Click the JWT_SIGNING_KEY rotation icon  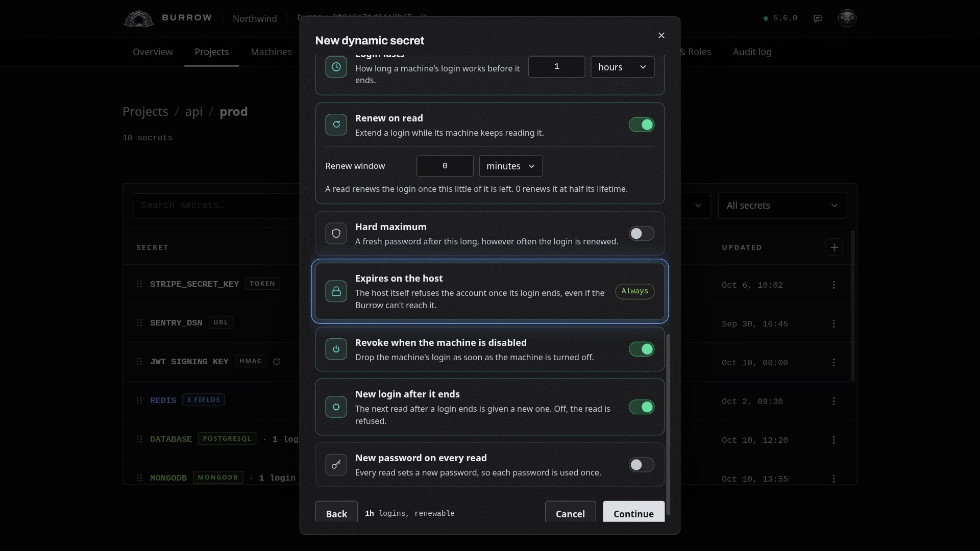point(277,362)
